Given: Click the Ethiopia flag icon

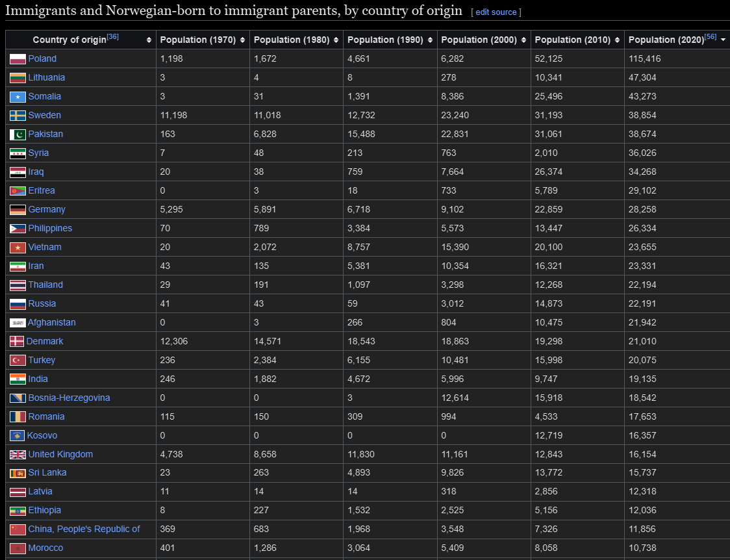Looking at the screenshot, I should (18, 511).
